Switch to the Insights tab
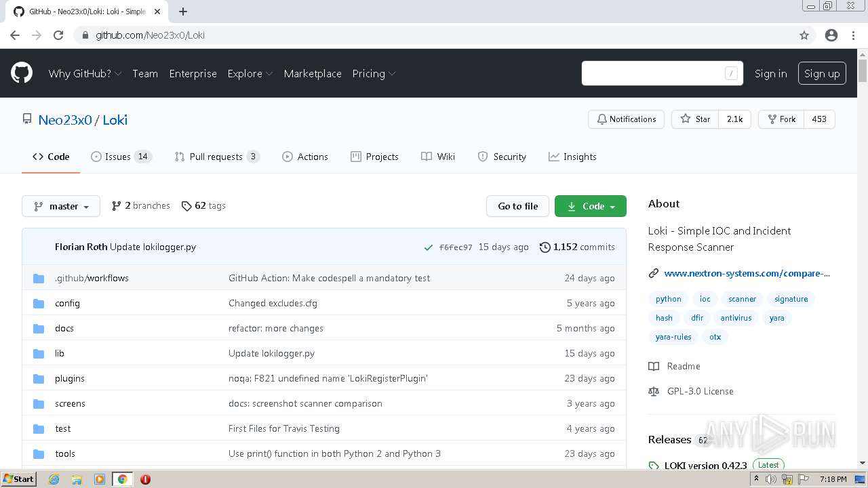 (572, 157)
